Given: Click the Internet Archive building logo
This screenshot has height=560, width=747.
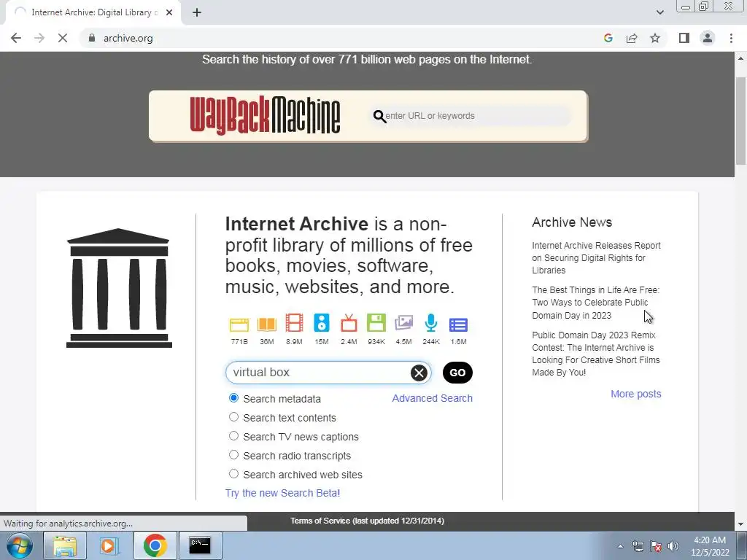Looking at the screenshot, I should click(x=119, y=288).
